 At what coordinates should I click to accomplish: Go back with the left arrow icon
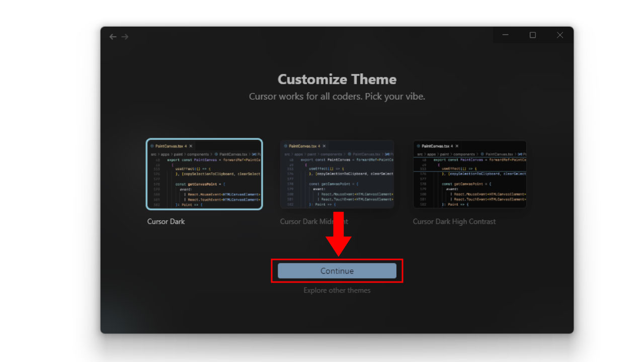[113, 37]
